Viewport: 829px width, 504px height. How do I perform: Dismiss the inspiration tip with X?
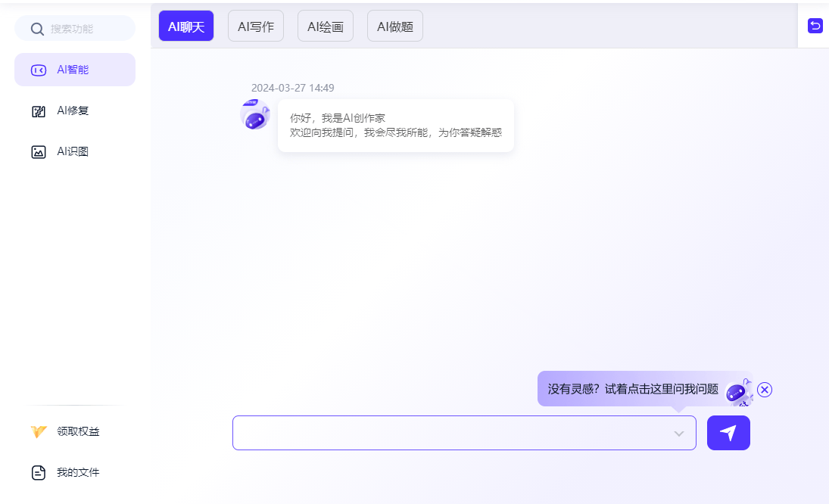pos(765,390)
